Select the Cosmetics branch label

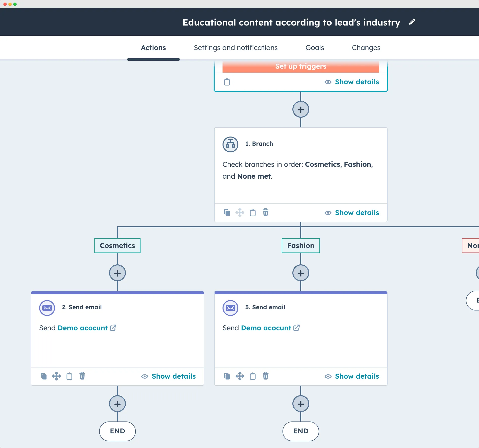[x=117, y=246]
